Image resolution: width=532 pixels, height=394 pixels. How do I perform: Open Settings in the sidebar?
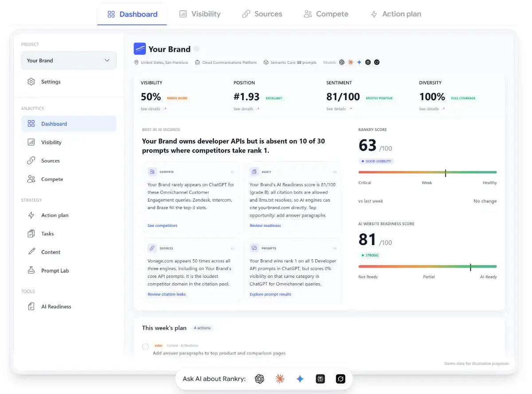pyautogui.click(x=69, y=82)
